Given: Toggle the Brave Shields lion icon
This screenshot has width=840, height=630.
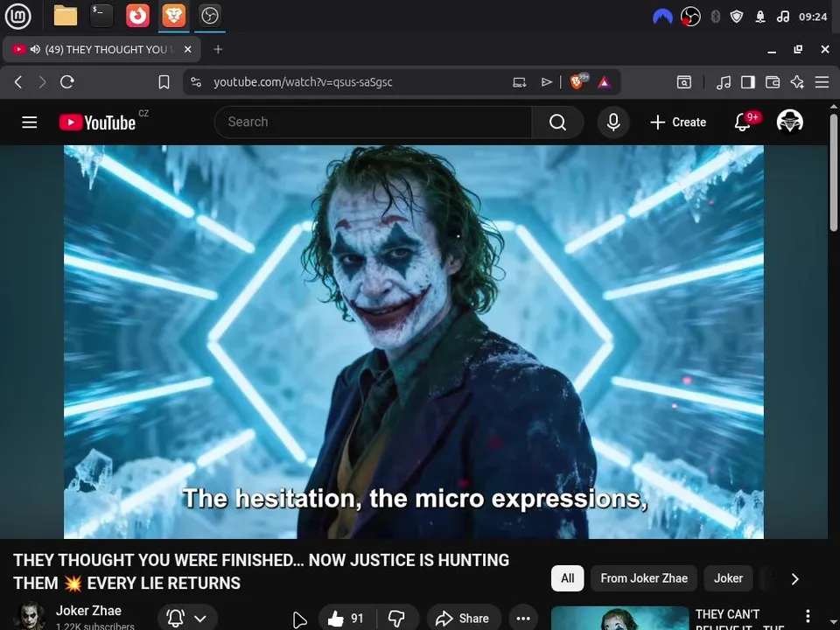Looking at the screenshot, I should pyautogui.click(x=578, y=81).
